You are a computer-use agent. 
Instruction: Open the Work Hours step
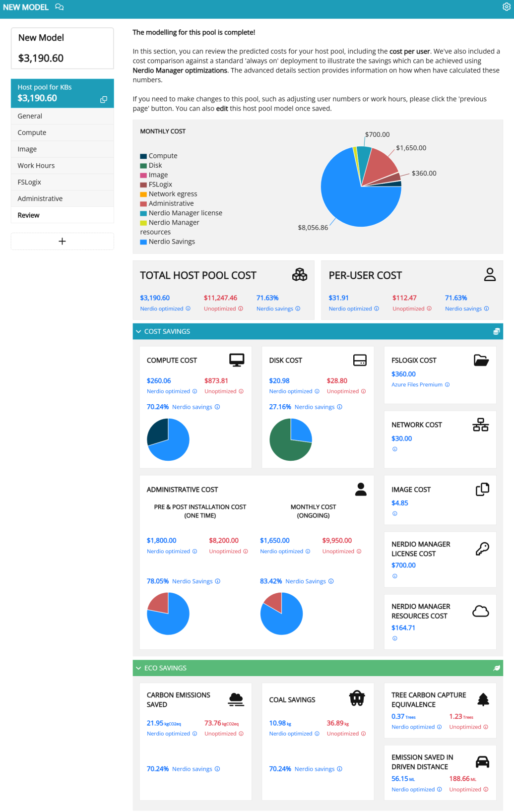[x=63, y=165]
